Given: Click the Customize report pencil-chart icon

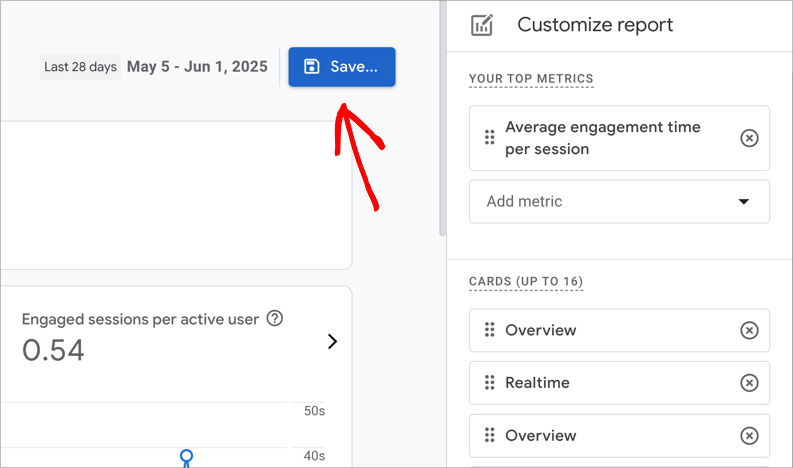Looking at the screenshot, I should (x=481, y=25).
